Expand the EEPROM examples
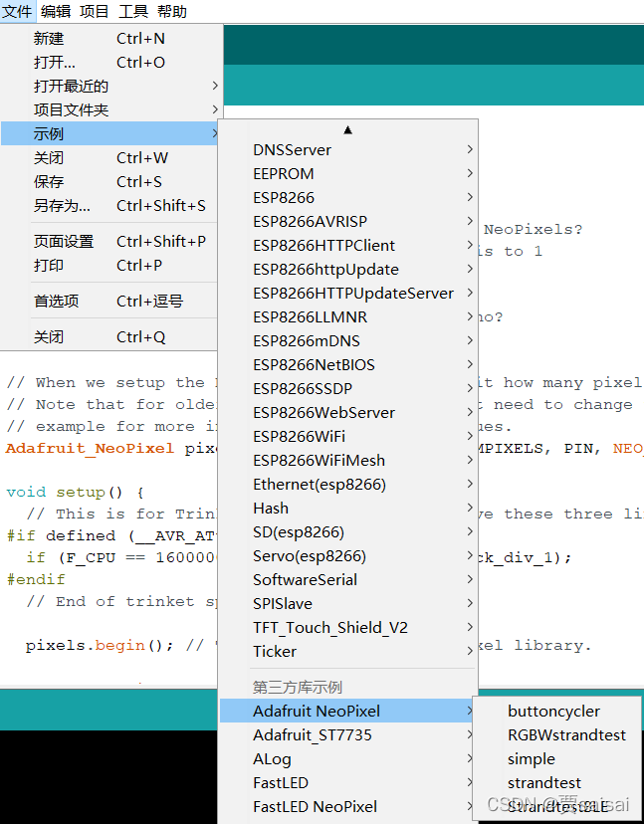 click(348, 173)
